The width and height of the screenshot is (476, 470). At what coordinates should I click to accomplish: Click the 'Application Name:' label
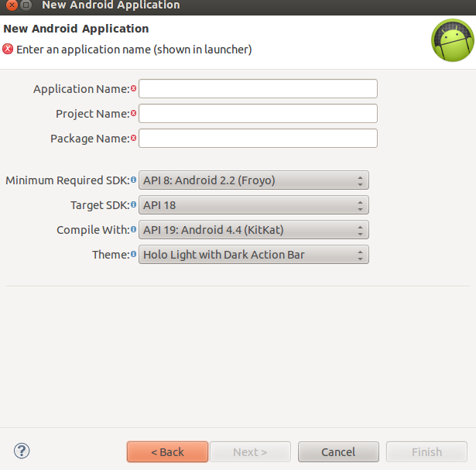(81, 89)
